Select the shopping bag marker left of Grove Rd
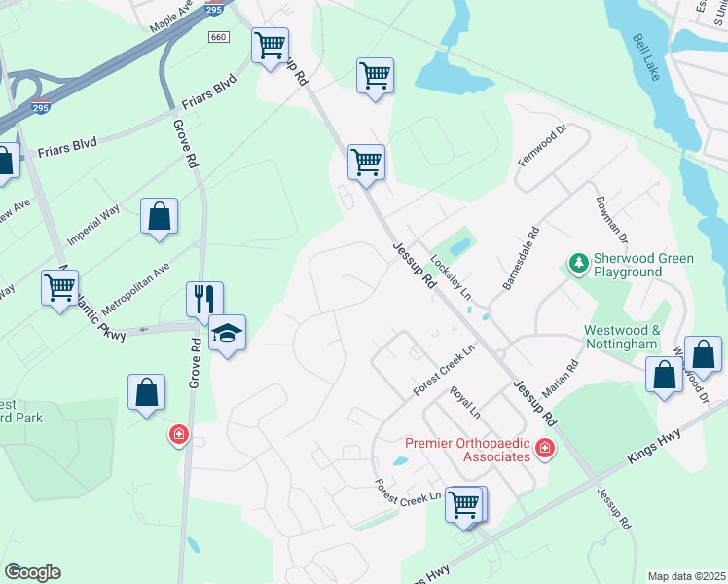Screen dimensions: 728x584 (x=147, y=394)
